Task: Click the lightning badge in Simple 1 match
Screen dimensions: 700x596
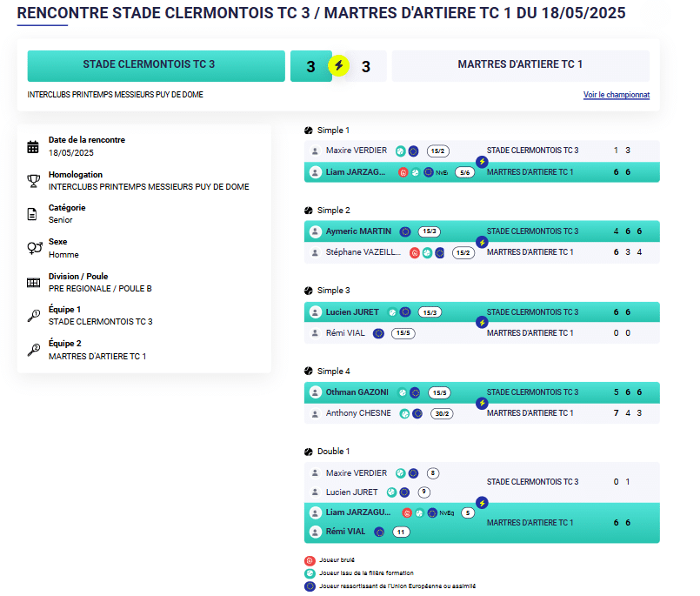Action: coord(482,162)
